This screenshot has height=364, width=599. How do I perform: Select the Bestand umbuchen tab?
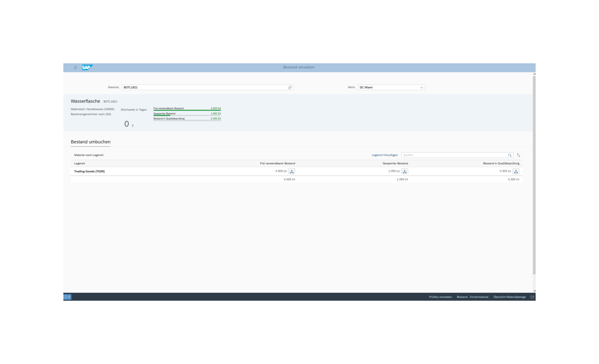click(91, 142)
